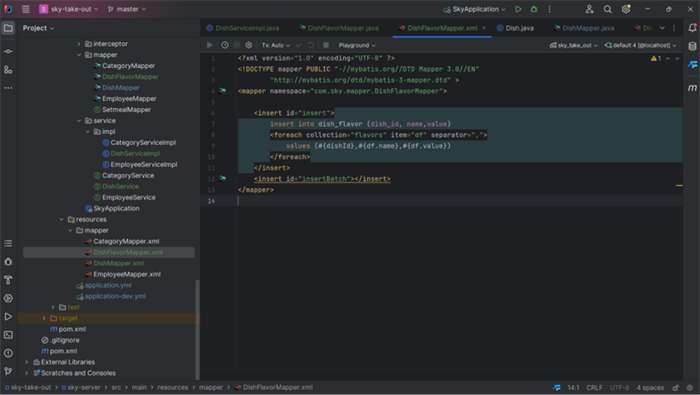
Task: Click the 4 spaces indent widget
Action: 650,387
